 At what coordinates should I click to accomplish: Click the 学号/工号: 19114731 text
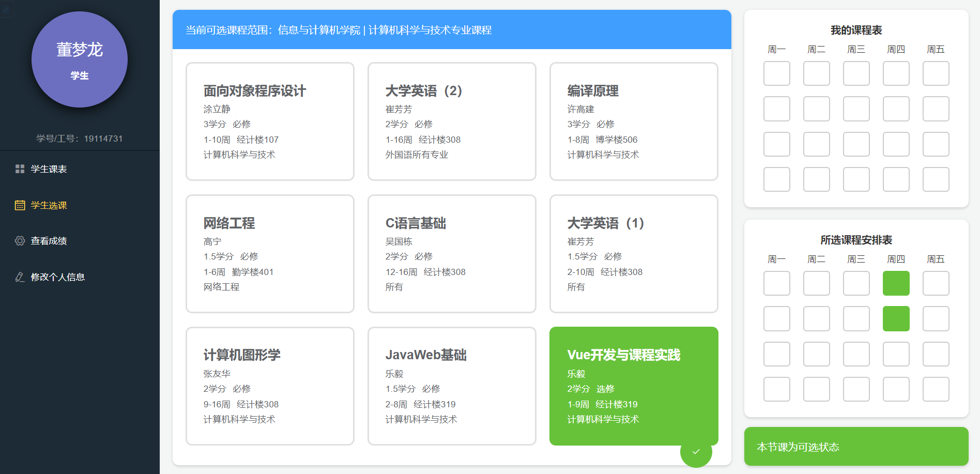point(80,139)
